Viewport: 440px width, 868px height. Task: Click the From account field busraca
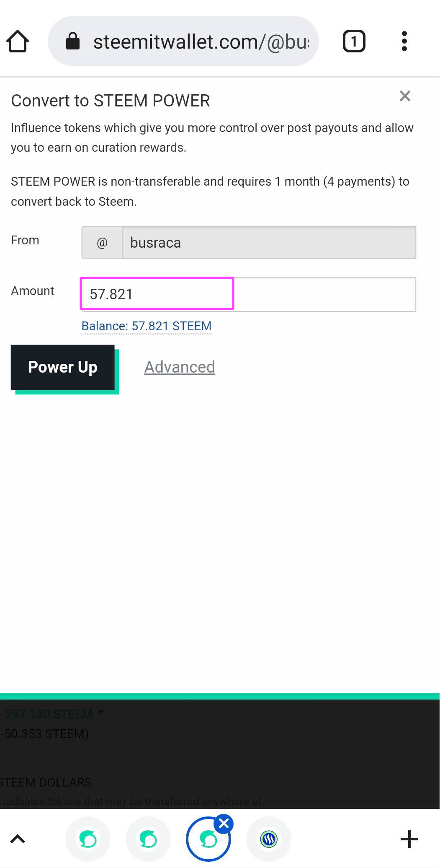[269, 243]
